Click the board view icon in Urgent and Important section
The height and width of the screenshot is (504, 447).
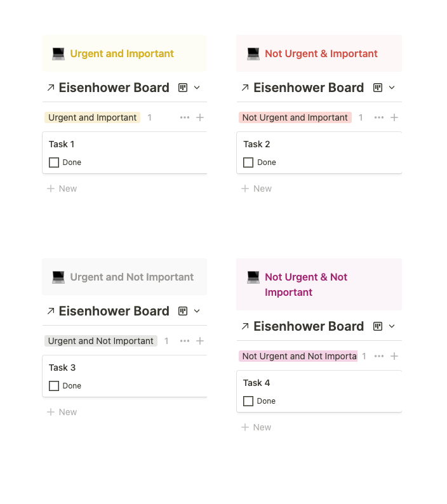click(183, 88)
